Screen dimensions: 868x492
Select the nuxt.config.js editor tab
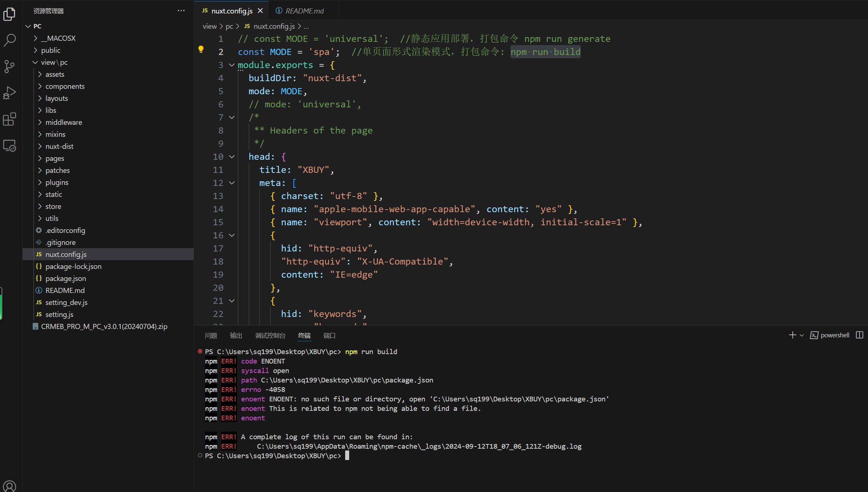[x=231, y=11]
